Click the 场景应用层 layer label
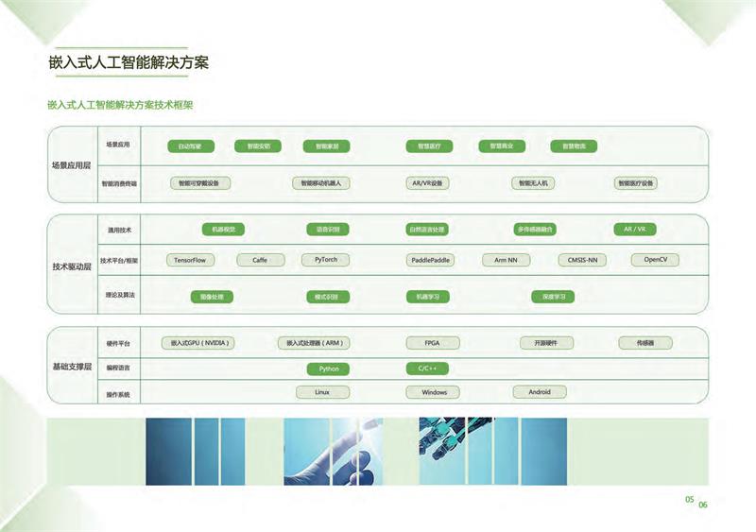The width and height of the screenshot is (756, 532). point(71,165)
